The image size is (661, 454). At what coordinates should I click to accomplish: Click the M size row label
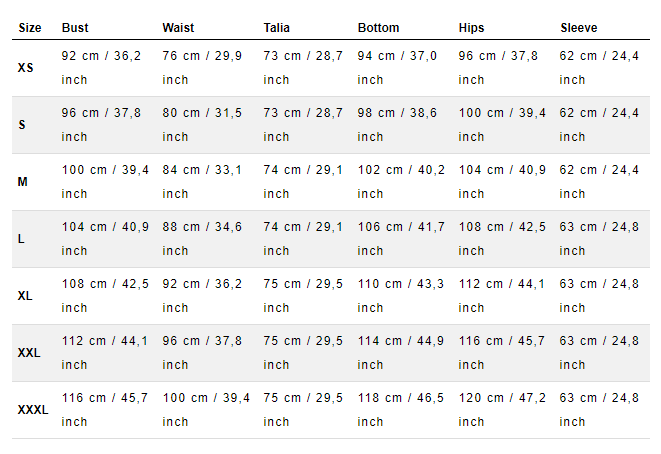pos(23,182)
